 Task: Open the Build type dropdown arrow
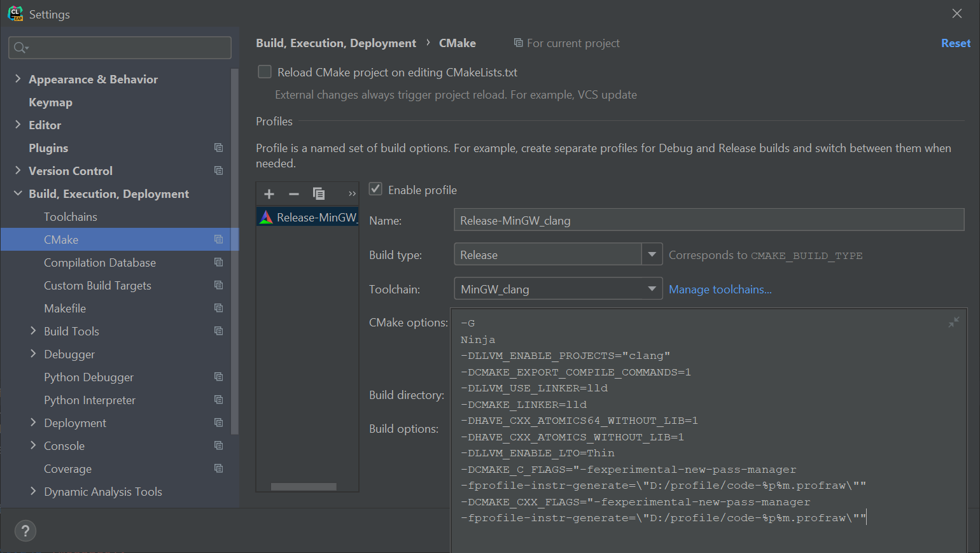click(652, 255)
